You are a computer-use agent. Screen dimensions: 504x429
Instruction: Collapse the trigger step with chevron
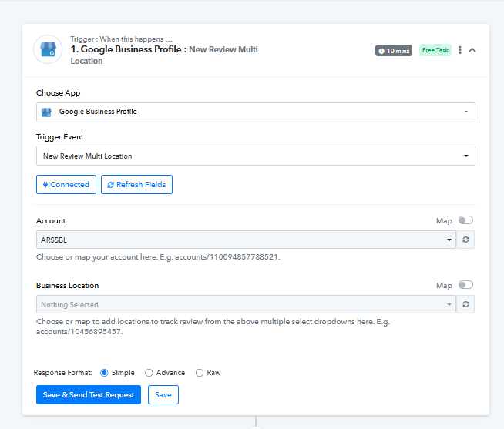click(x=472, y=50)
